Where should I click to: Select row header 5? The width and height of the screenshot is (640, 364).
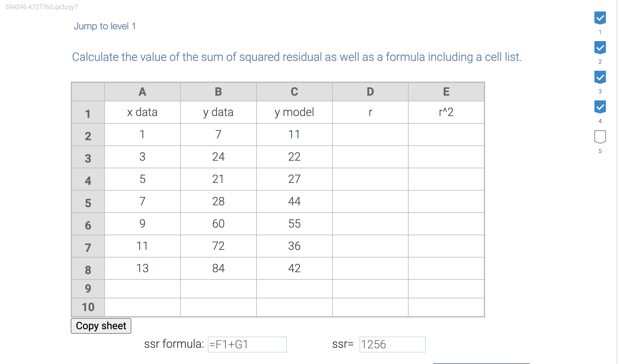(88, 201)
